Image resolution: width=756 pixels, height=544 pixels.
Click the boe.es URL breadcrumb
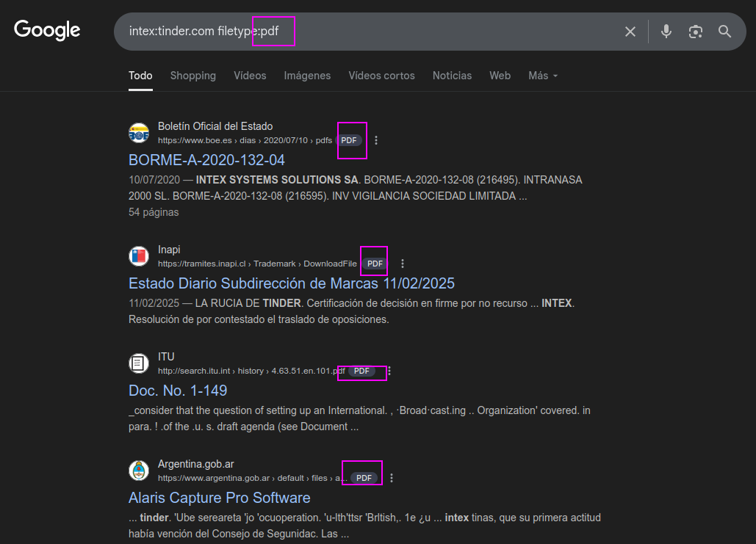[x=245, y=140]
